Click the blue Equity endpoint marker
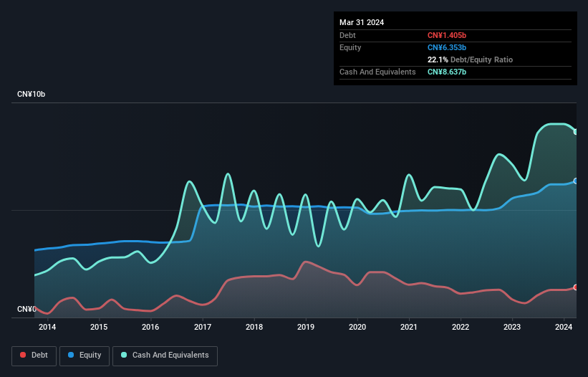 coord(576,181)
